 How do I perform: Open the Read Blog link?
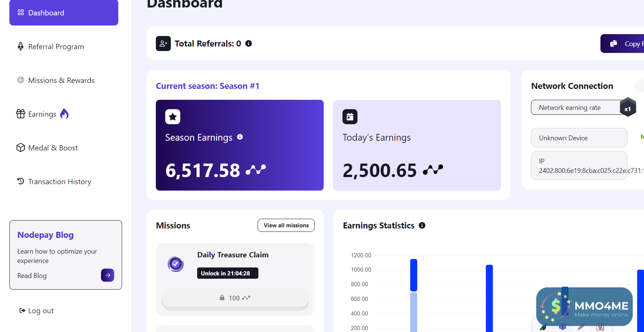[32, 276]
